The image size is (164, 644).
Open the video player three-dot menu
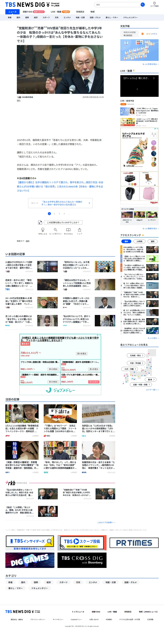(154, 78)
